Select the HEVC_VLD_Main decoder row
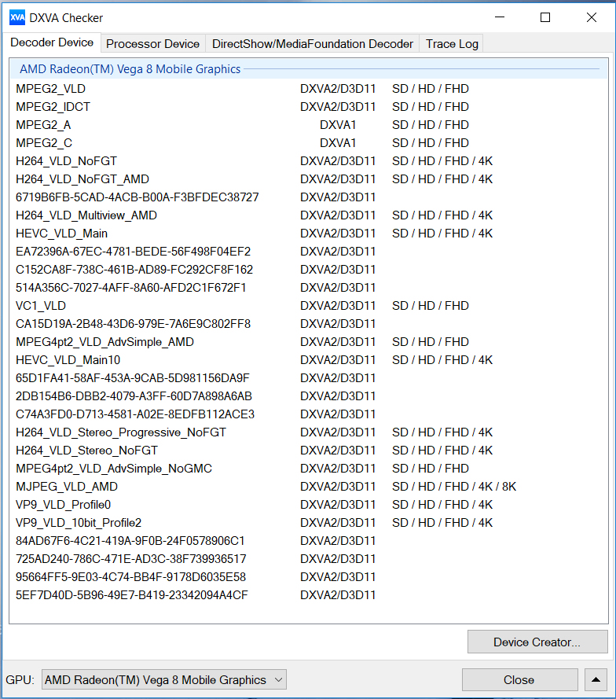The image size is (616, 699). [62, 234]
